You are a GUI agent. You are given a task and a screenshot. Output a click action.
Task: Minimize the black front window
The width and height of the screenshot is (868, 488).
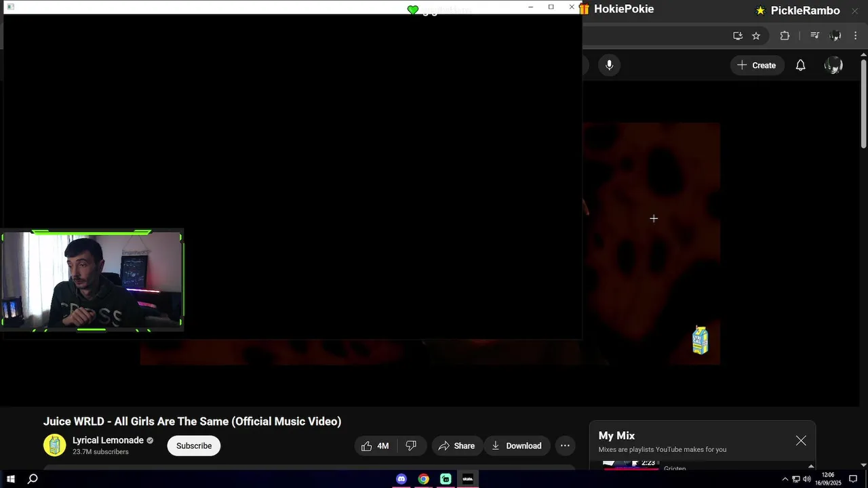click(x=531, y=7)
